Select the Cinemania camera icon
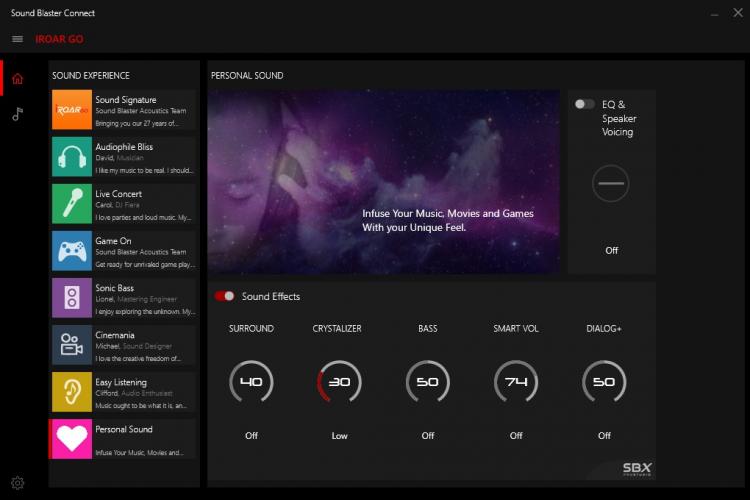The image size is (750, 500). 72,345
